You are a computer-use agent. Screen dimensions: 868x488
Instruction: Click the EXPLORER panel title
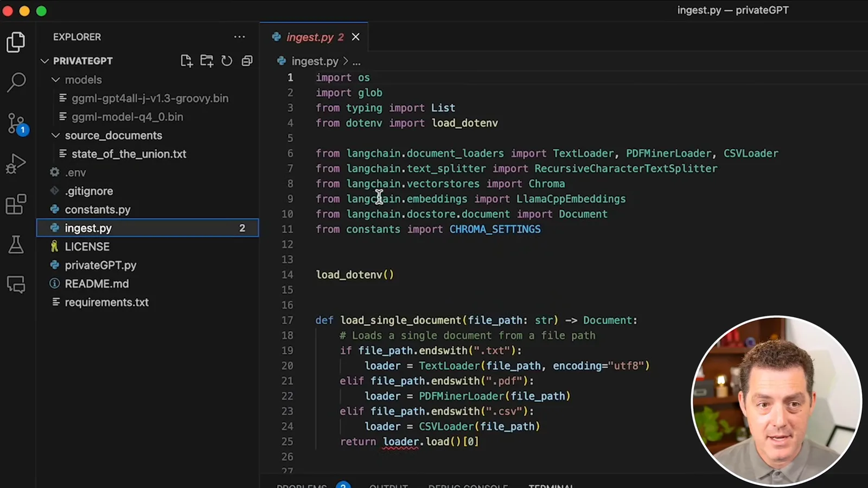(x=77, y=37)
